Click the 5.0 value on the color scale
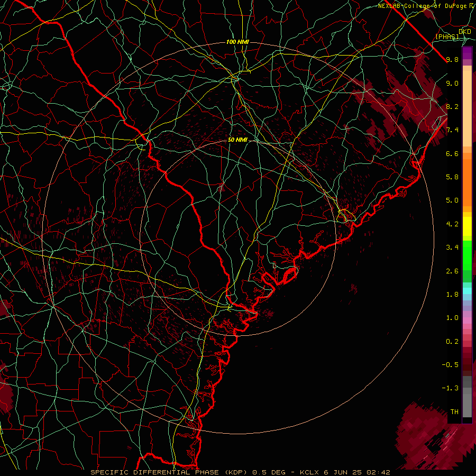This screenshot has height=476, width=476. [x=452, y=200]
